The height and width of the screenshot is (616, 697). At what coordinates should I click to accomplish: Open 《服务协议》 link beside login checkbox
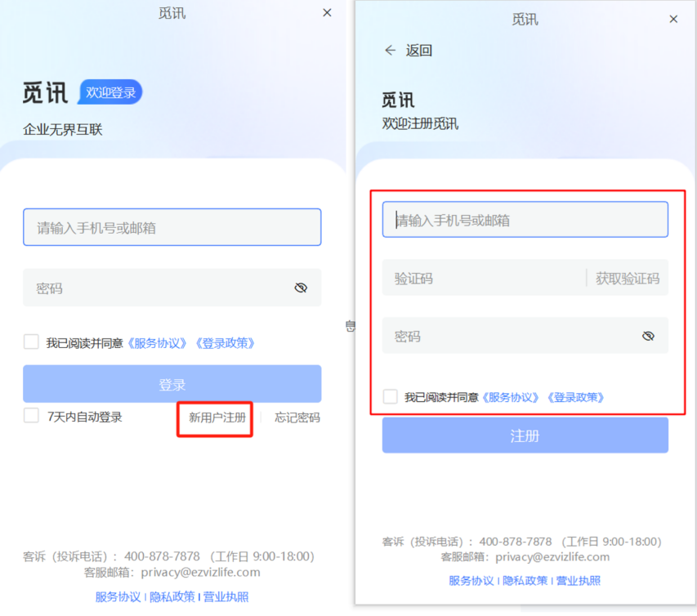pyautogui.click(x=157, y=343)
